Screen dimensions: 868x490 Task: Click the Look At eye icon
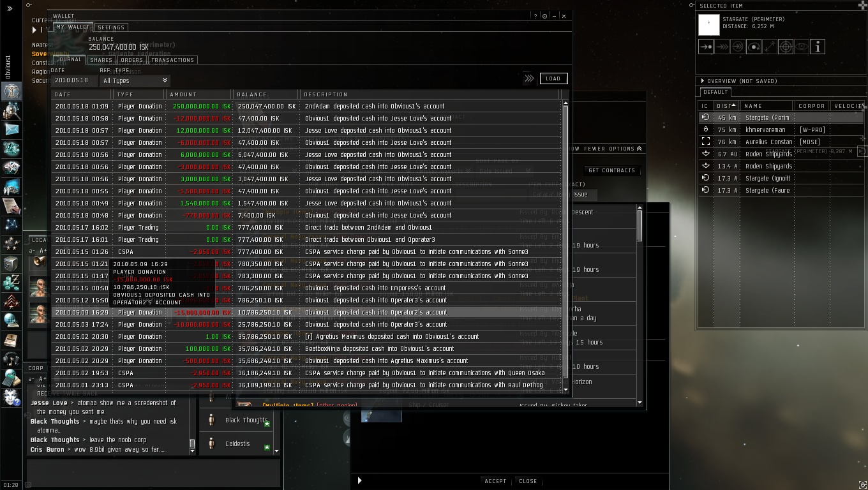802,47
